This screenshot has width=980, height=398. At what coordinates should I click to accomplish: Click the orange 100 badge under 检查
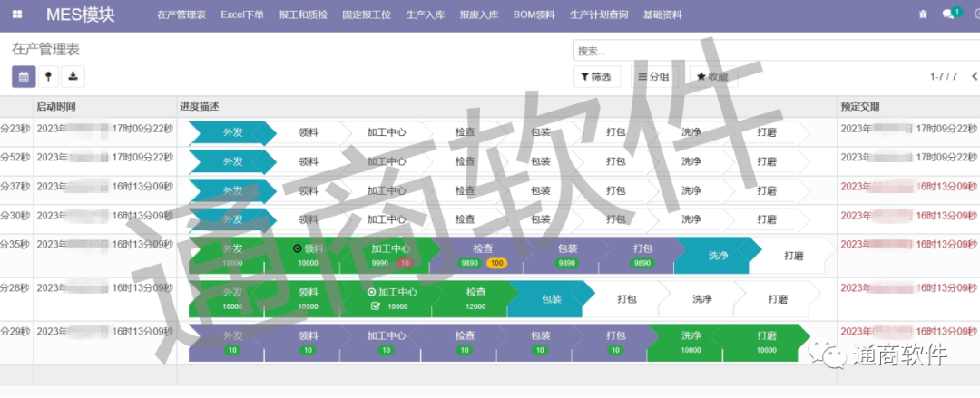pos(496,263)
